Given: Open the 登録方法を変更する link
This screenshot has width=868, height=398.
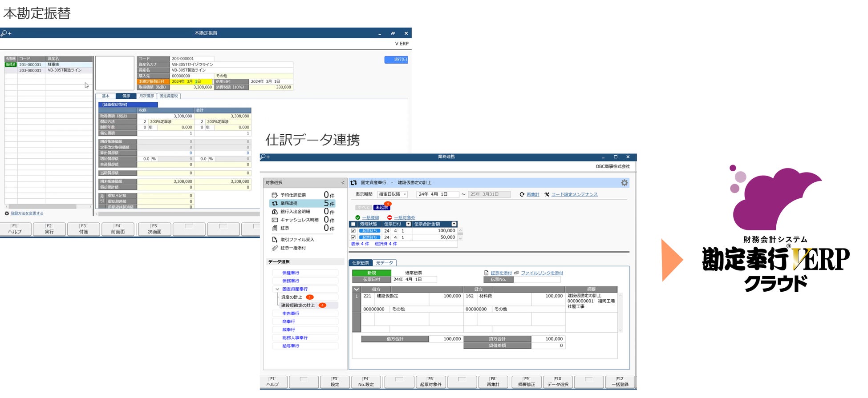Looking at the screenshot, I should click(x=27, y=213).
